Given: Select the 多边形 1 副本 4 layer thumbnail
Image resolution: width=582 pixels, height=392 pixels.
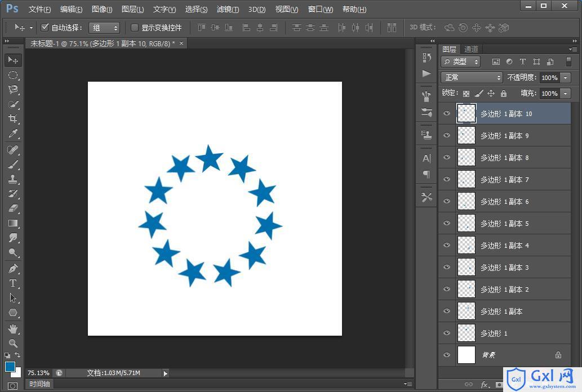Looking at the screenshot, I should point(466,246).
